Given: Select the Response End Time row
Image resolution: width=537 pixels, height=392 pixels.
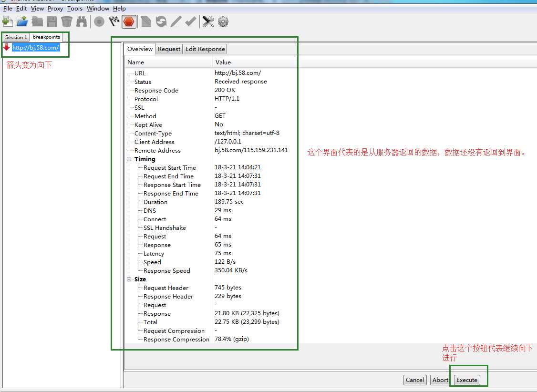Looking at the screenshot, I should pyautogui.click(x=211, y=193).
